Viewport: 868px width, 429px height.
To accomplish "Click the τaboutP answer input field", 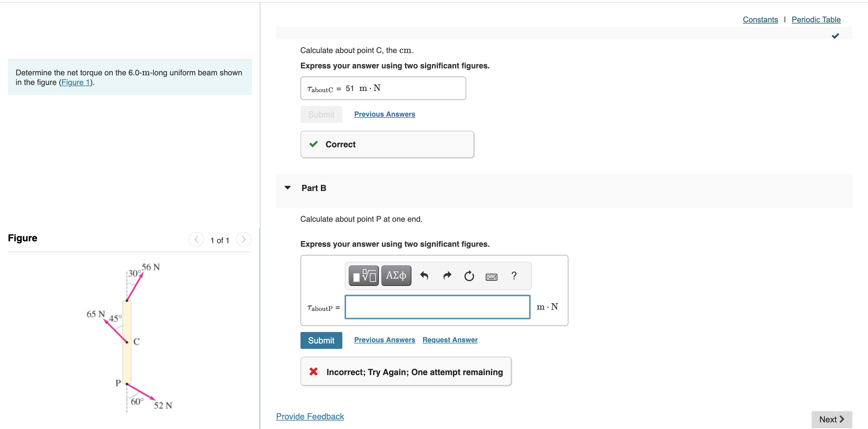I will 437,307.
